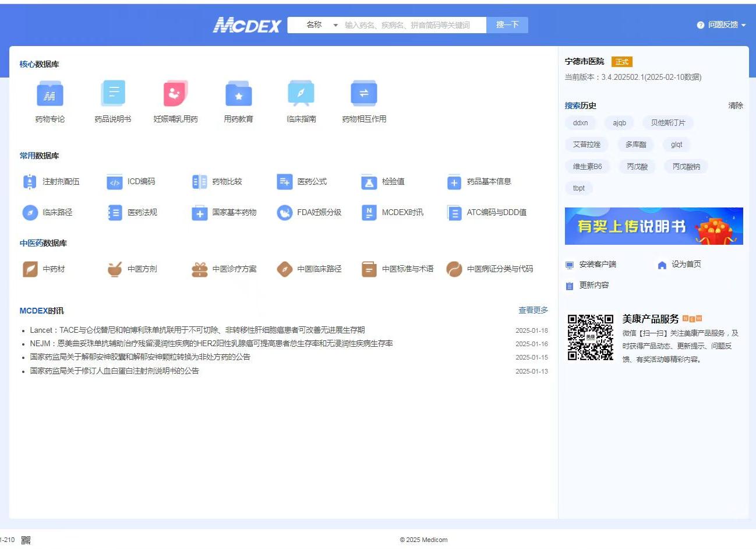Focus the drug name search input

click(412, 25)
